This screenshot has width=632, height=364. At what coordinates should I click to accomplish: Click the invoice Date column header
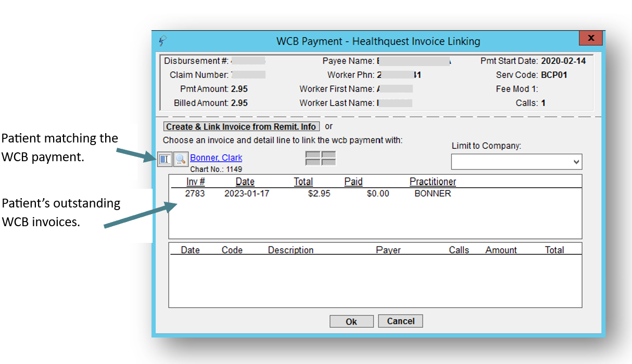pyautogui.click(x=245, y=181)
